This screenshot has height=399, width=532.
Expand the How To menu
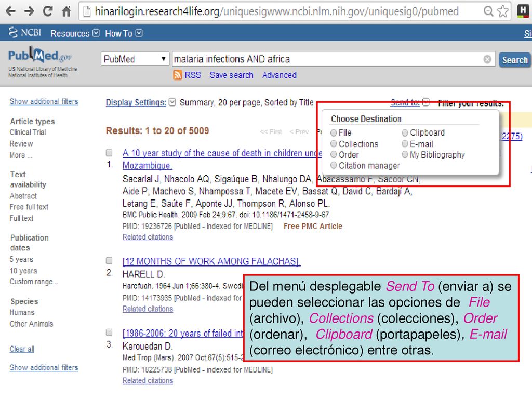click(x=124, y=33)
